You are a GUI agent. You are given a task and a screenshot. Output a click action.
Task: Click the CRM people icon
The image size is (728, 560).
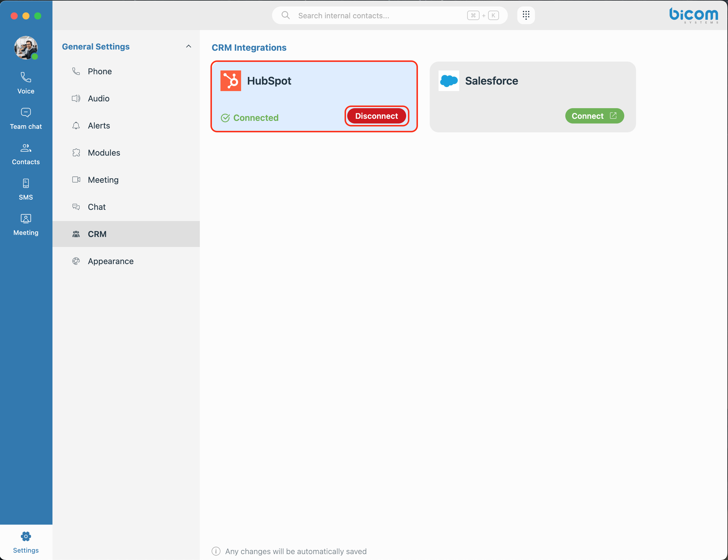[x=76, y=234]
